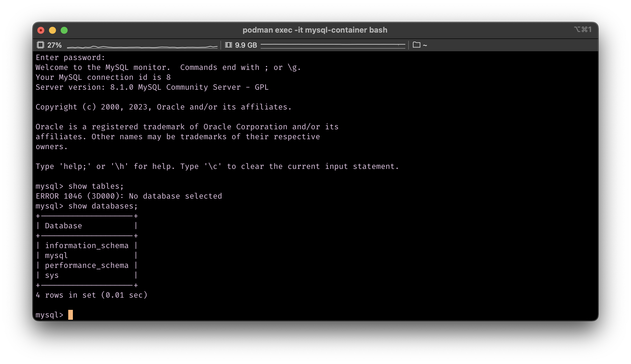Click the green fullscreen window button
The height and width of the screenshot is (364, 631).
coord(64,30)
